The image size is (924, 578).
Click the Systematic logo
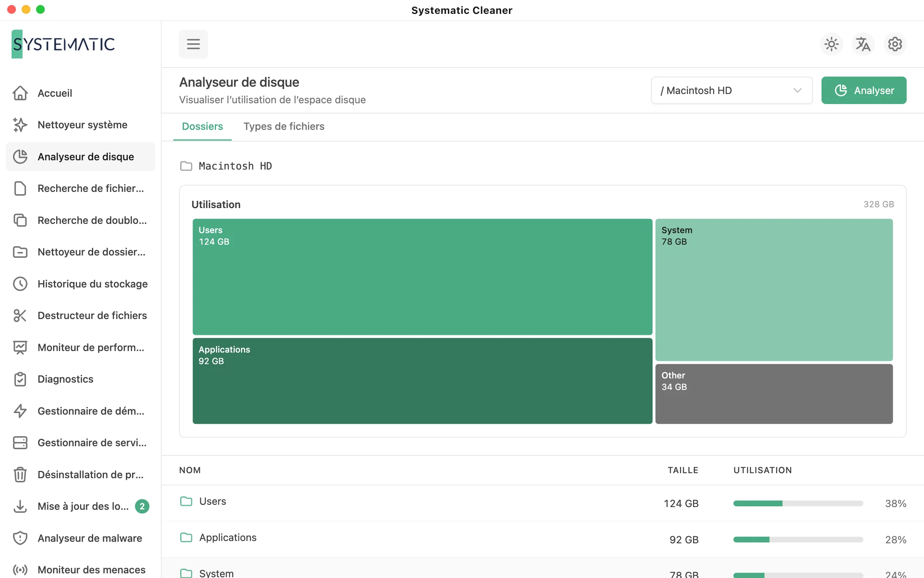coord(64,44)
